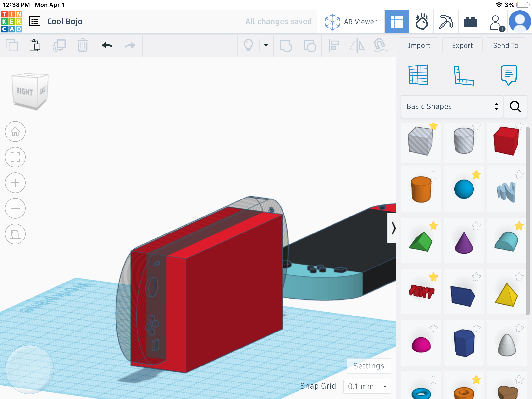Screen dimensions: 532x399
Task: Select the teal Round Roof shape
Action: pyautogui.click(x=506, y=241)
